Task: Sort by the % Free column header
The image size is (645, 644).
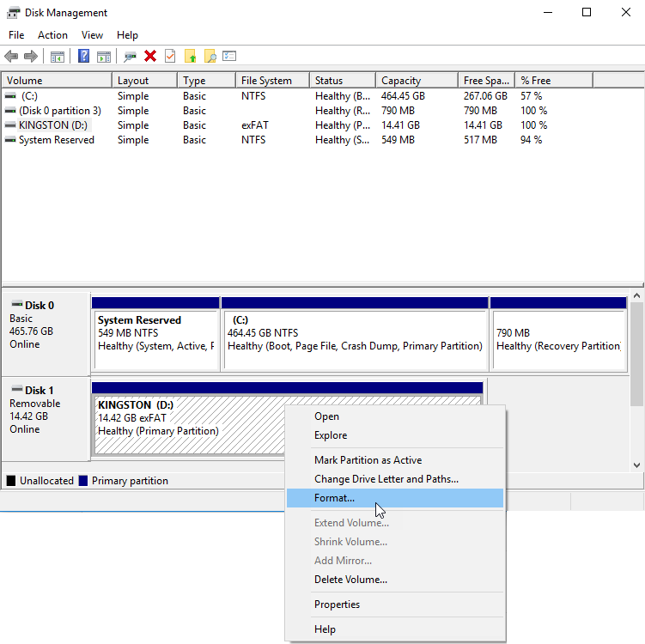Action: tap(554, 80)
